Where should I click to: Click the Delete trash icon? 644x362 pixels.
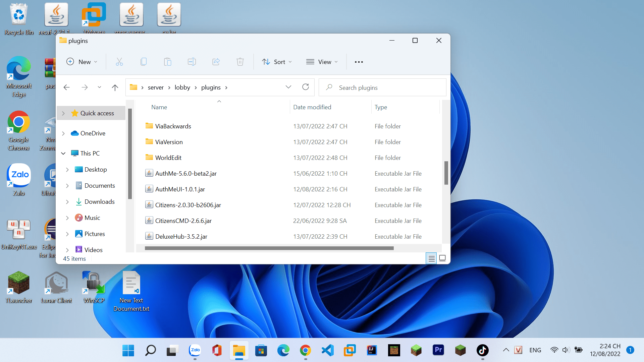[x=240, y=62]
